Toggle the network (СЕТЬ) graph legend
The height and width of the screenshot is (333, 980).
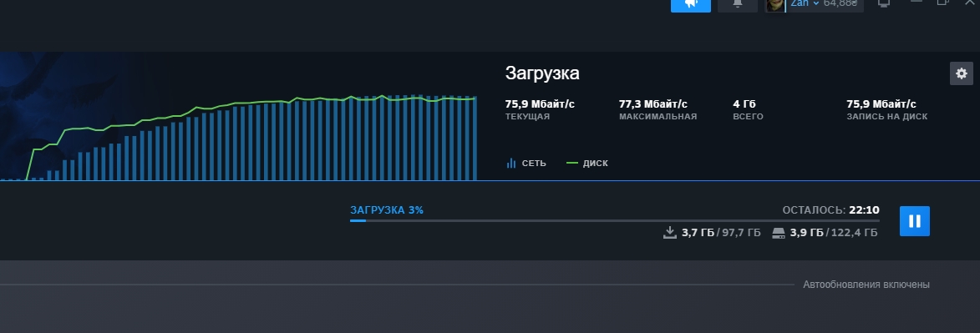point(526,163)
